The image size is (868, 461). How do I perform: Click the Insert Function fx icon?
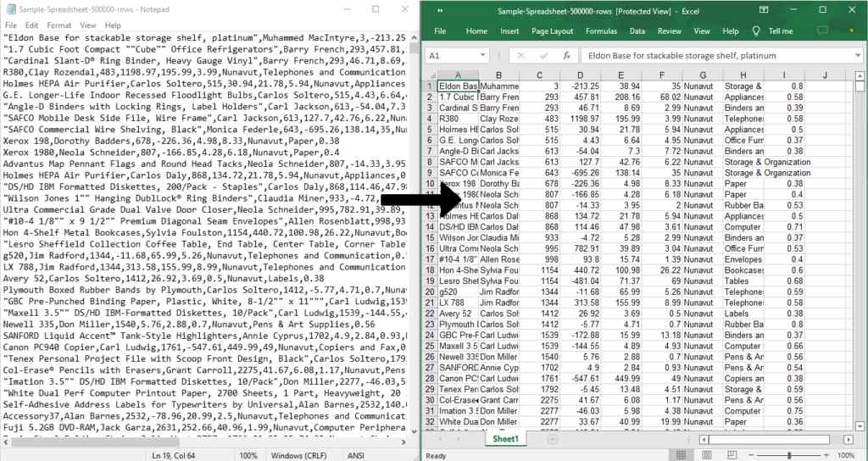pyautogui.click(x=566, y=55)
